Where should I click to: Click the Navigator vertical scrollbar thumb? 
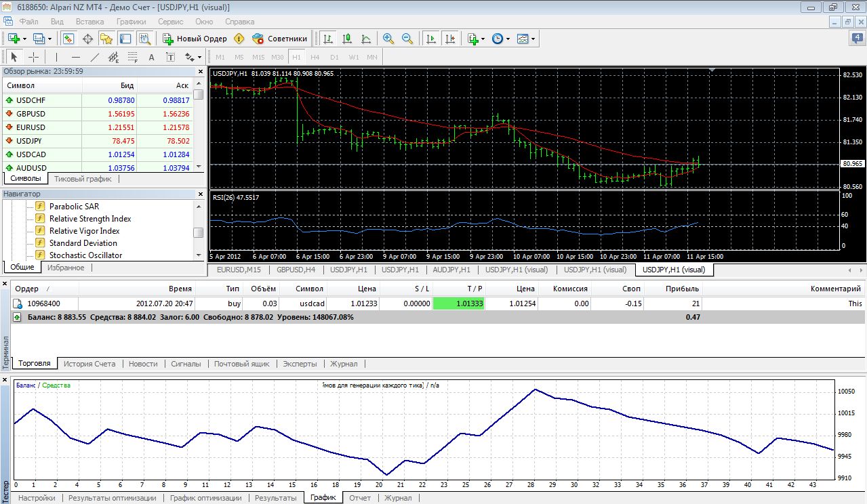pos(199,232)
